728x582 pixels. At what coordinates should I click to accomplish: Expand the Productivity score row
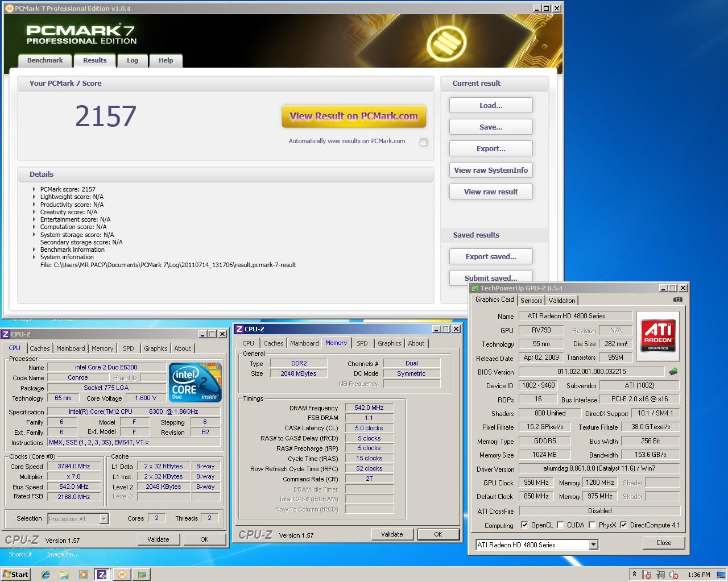click(x=34, y=205)
